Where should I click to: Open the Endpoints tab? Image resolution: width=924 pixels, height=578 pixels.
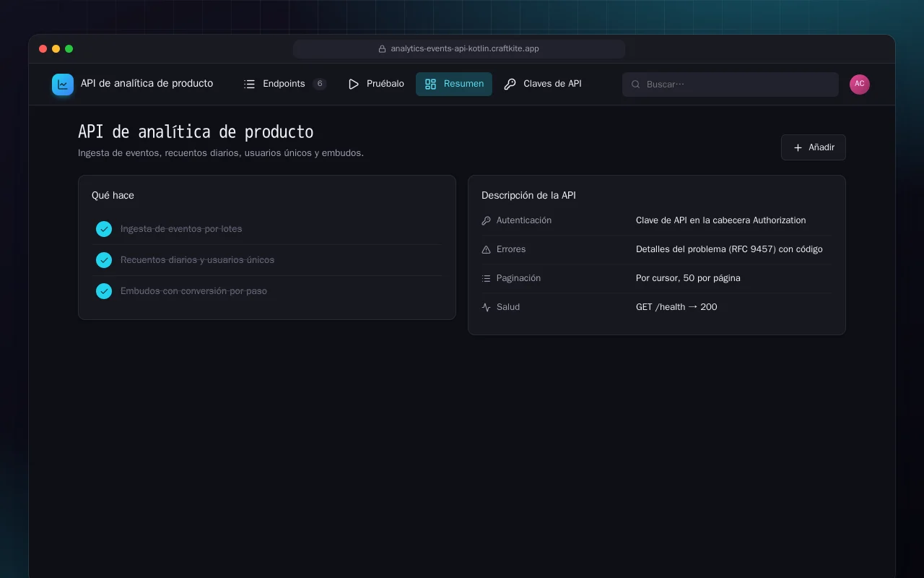pyautogui.click(x=285, y=84)
